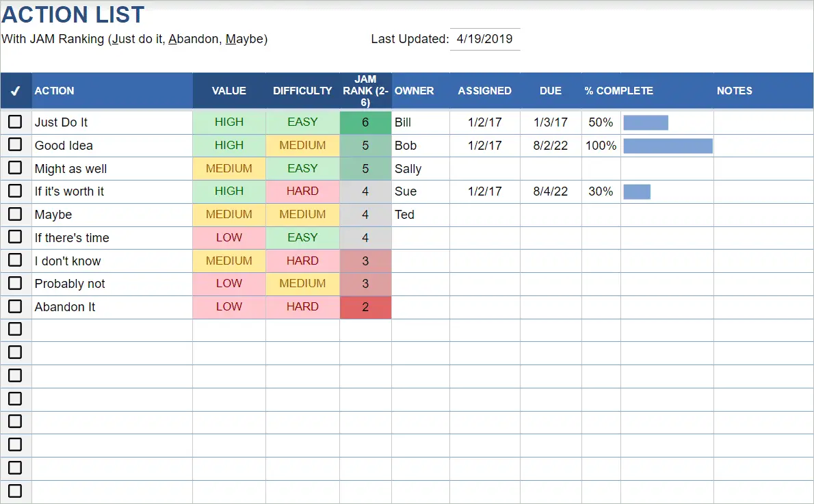
Task: Click the 100% progress bar for Bob
Action: tap(668, 146)
